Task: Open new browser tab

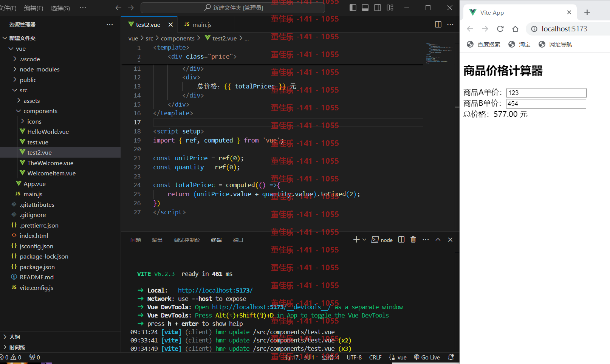Action: 587,12
